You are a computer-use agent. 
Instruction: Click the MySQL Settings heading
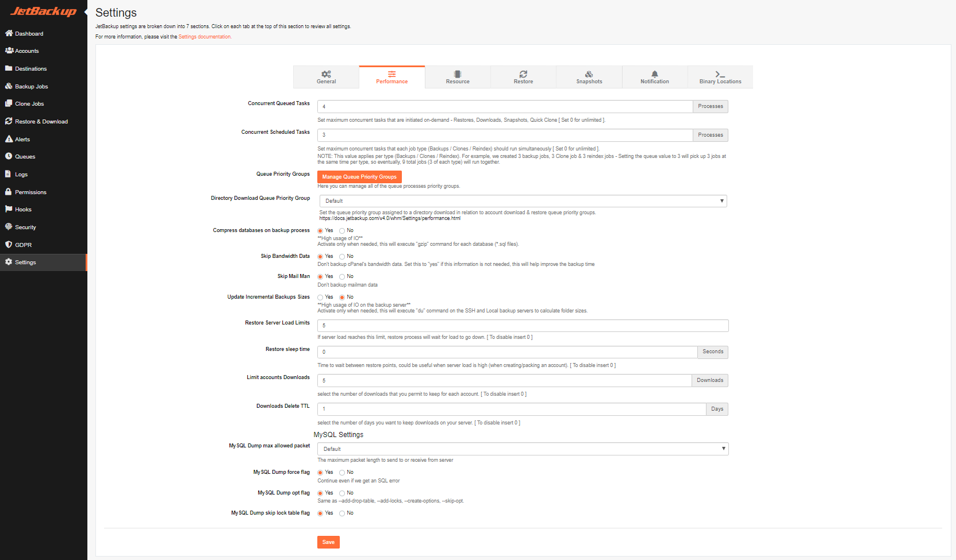(339, 435)
